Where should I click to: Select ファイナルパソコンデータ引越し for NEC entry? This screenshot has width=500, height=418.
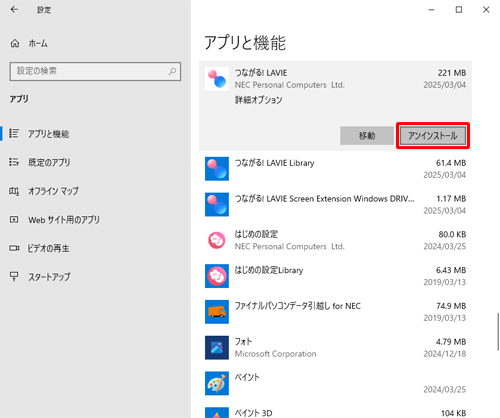pos(335,312)
